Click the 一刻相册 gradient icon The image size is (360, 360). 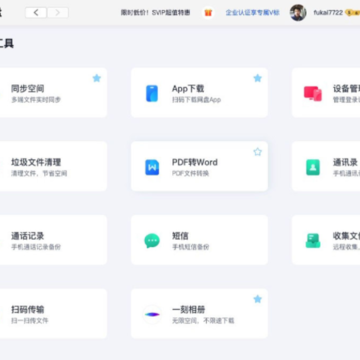[152, 314]
